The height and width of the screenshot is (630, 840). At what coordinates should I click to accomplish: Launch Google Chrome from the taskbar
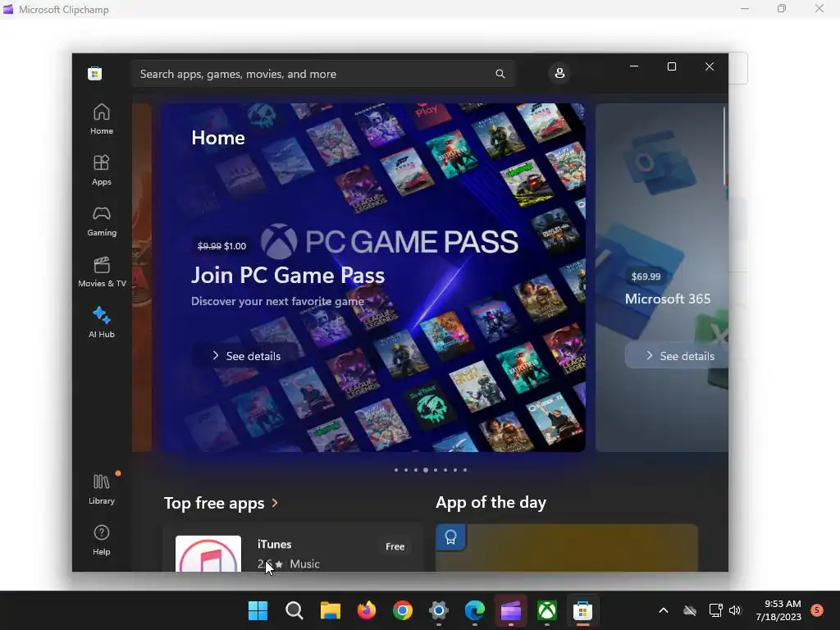coord(402,610)
